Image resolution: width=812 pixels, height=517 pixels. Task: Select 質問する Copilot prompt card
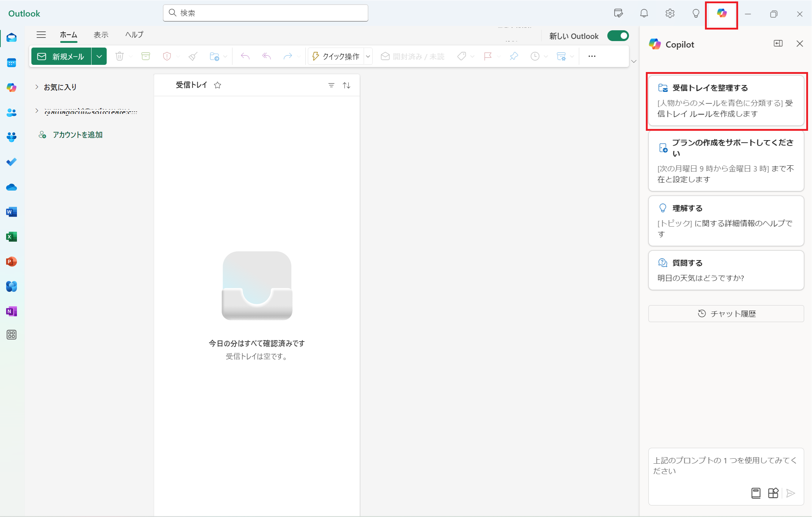point(726,270)
